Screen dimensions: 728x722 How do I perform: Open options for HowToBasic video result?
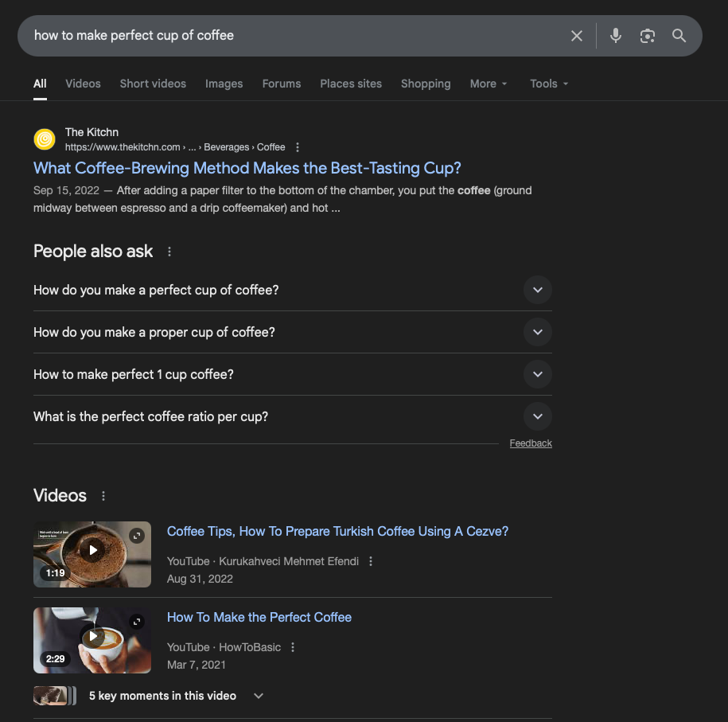[293, 647]
